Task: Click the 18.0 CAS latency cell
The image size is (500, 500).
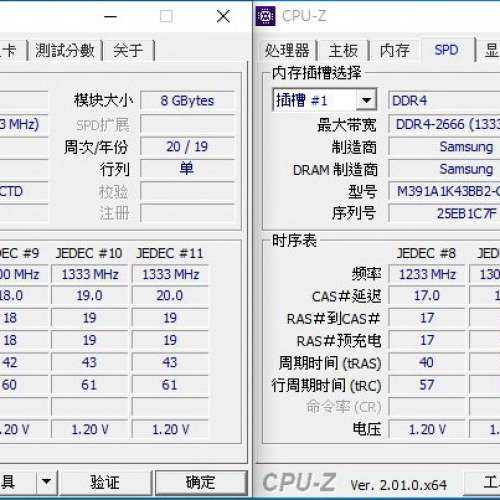Action: coord(23,296)
